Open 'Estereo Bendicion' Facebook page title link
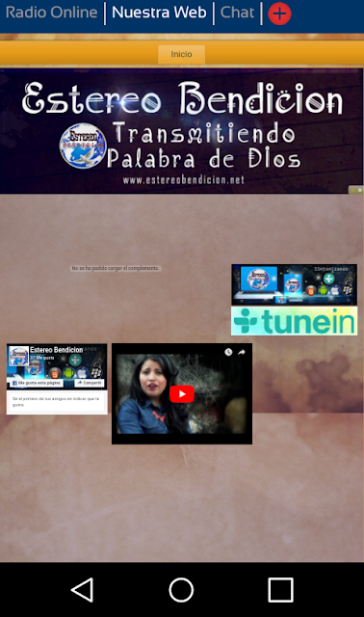 56,349
